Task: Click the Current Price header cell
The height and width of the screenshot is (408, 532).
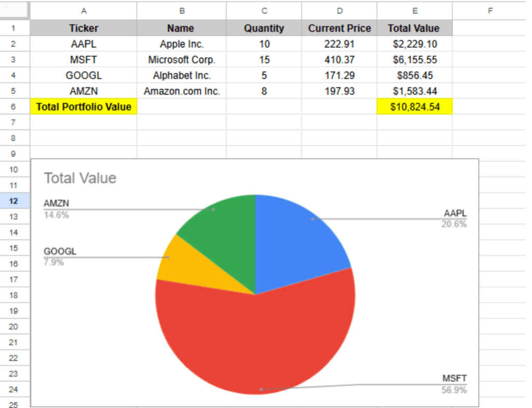Action: click(339, 29)
